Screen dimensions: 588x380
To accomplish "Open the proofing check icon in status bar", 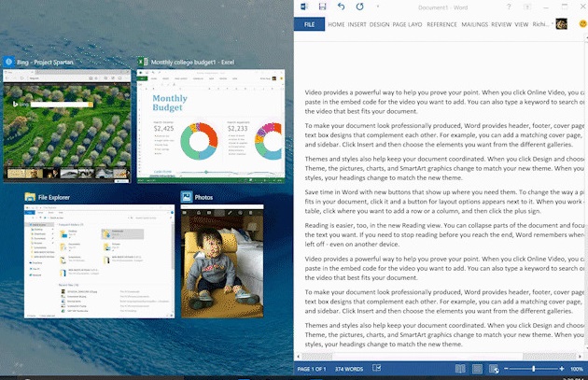I will pos(376,369).
